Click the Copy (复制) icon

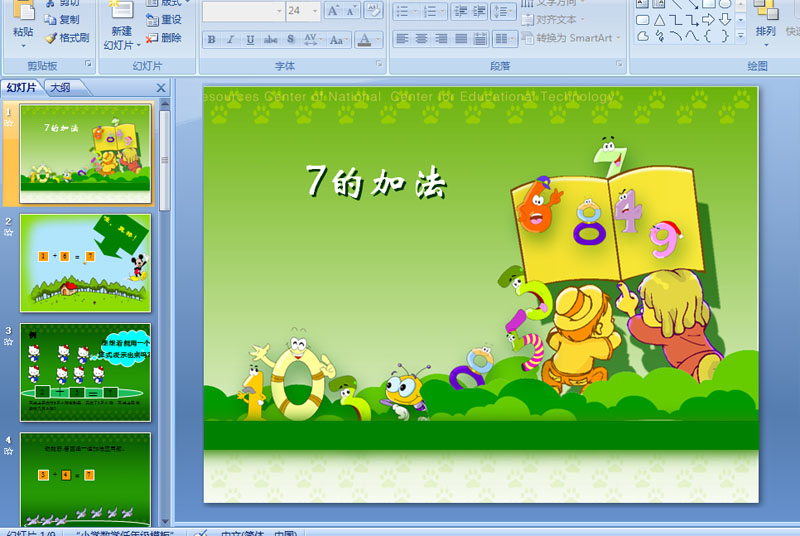[50, 19]
